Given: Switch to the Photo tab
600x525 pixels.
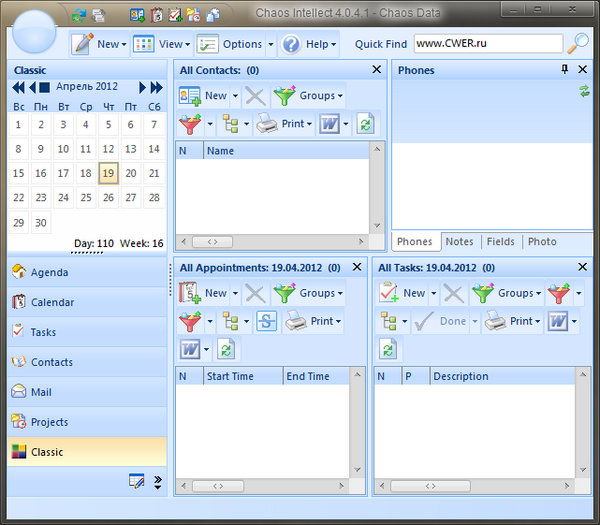Looking at the screenshot, I should (x=542, y=241).
